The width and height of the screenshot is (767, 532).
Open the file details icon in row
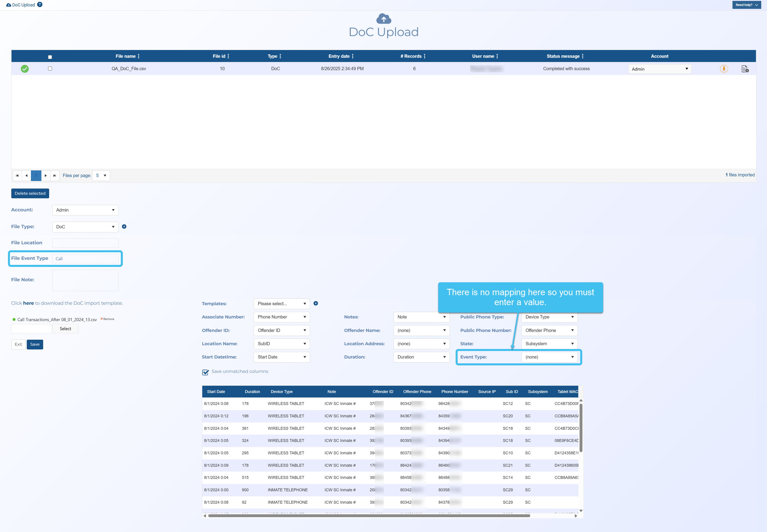(x=745, y=69)
